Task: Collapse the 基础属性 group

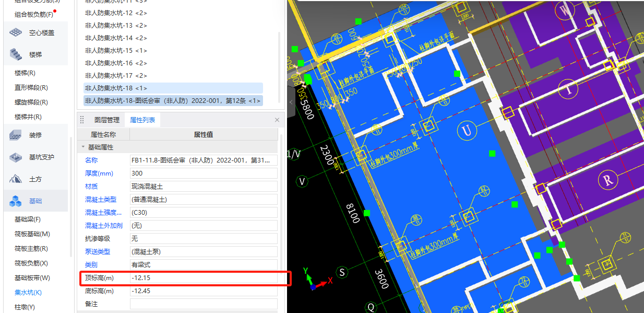Action: click(82, 147)
